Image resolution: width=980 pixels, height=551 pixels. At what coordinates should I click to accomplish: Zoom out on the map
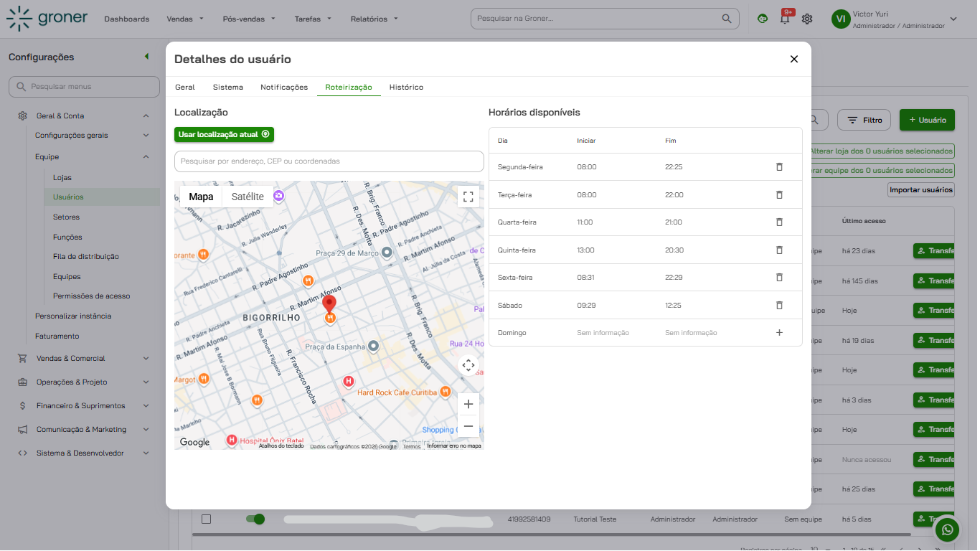click(468, 426)
